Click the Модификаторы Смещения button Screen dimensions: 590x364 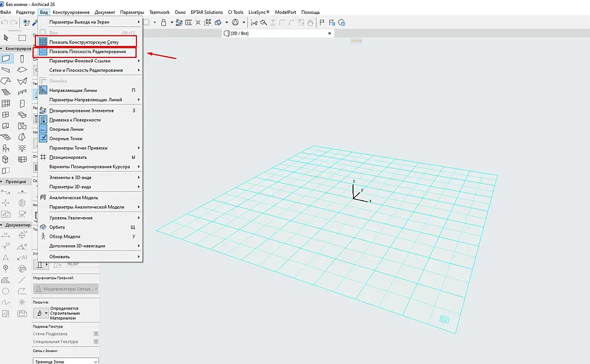[x=65, y=289]
